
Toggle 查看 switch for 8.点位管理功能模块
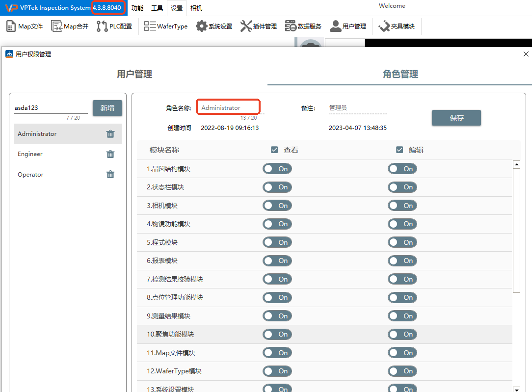[277, 297]
